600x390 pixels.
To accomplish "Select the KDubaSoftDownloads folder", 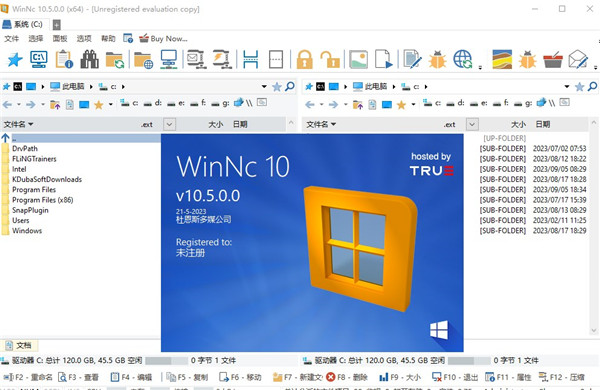I will pos(47,179).
